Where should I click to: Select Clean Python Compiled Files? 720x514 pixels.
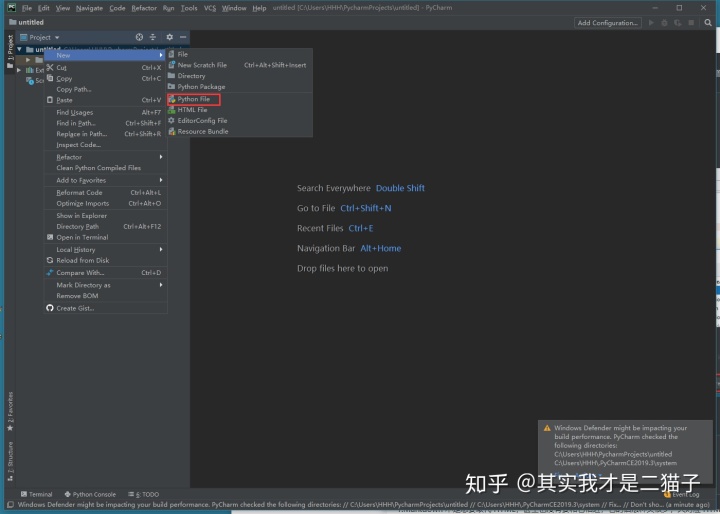(x=105, y=168)
